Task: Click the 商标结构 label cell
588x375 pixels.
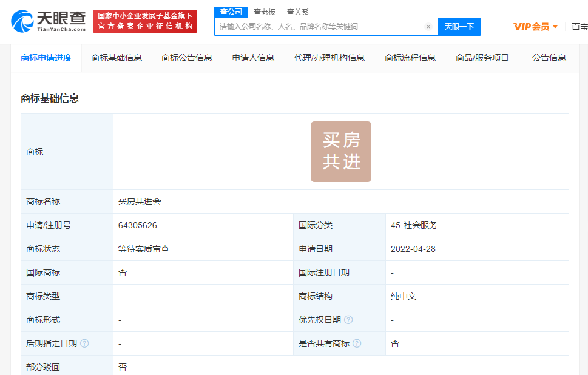Action: (339, 296)
